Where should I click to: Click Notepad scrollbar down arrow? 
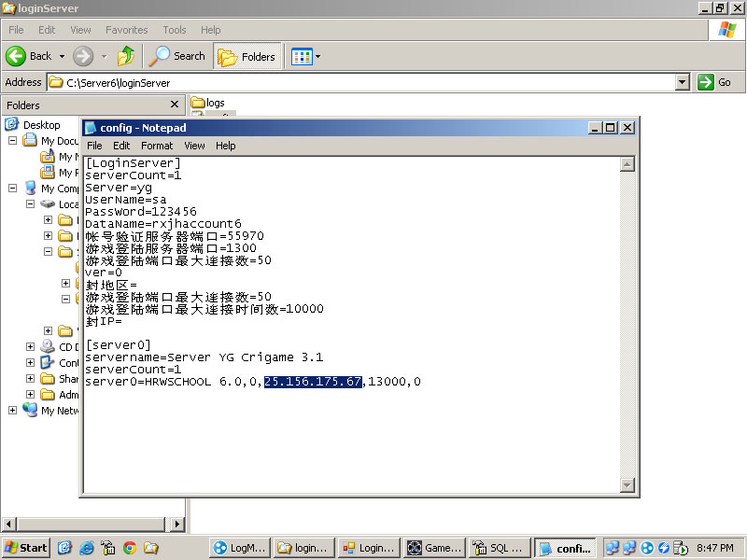click(x=627, y=484)
